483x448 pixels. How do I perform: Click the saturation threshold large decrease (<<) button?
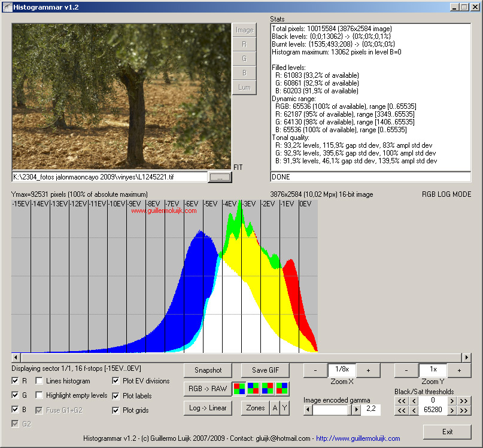pyautogui.click(x=402, y=410)
